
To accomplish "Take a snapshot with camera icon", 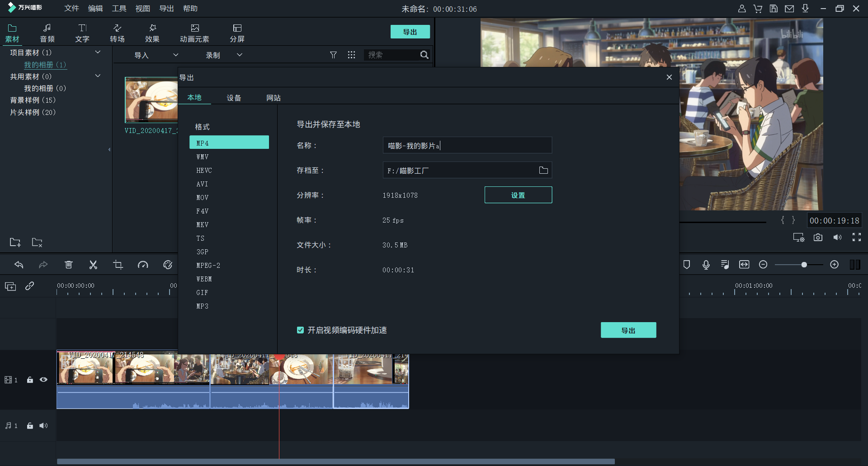I will [x=818, y=238].
